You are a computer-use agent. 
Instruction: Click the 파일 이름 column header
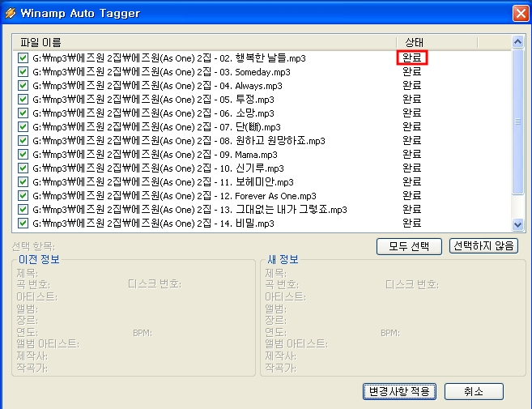point(204,42)
